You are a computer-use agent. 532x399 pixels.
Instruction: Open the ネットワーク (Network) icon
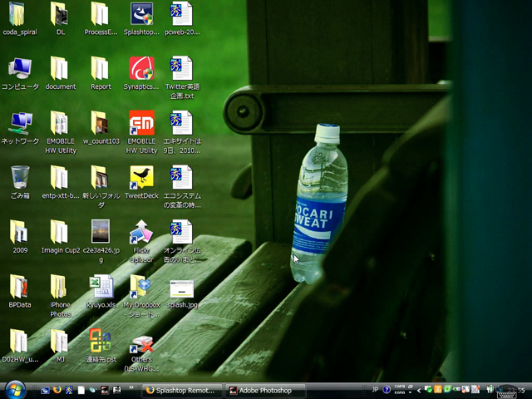[x=20, y=123]
